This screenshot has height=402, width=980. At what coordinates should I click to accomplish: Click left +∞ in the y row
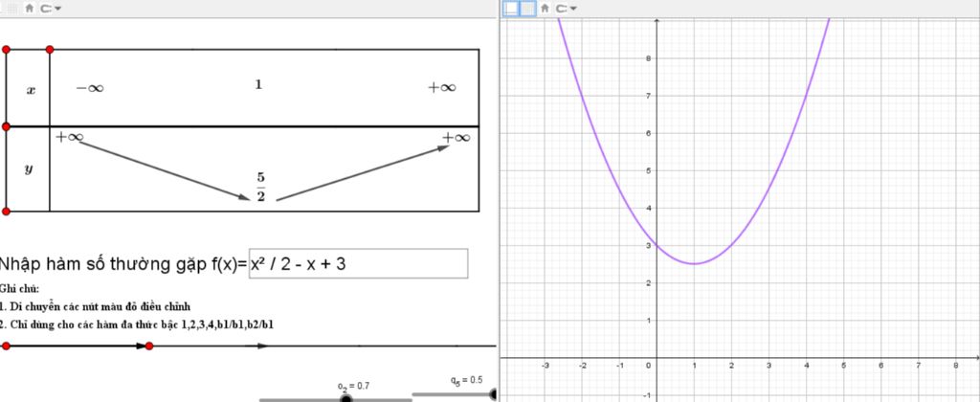[69, 137]
